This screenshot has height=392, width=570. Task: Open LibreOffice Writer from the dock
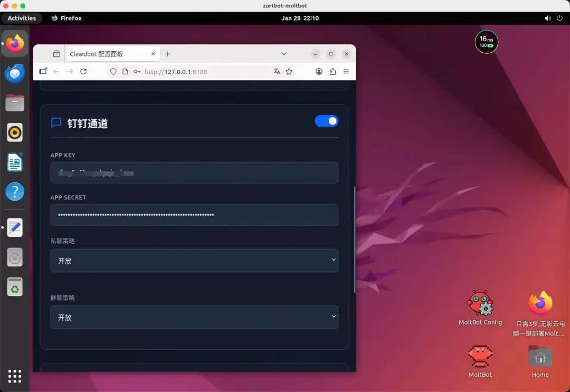[14, 162]
